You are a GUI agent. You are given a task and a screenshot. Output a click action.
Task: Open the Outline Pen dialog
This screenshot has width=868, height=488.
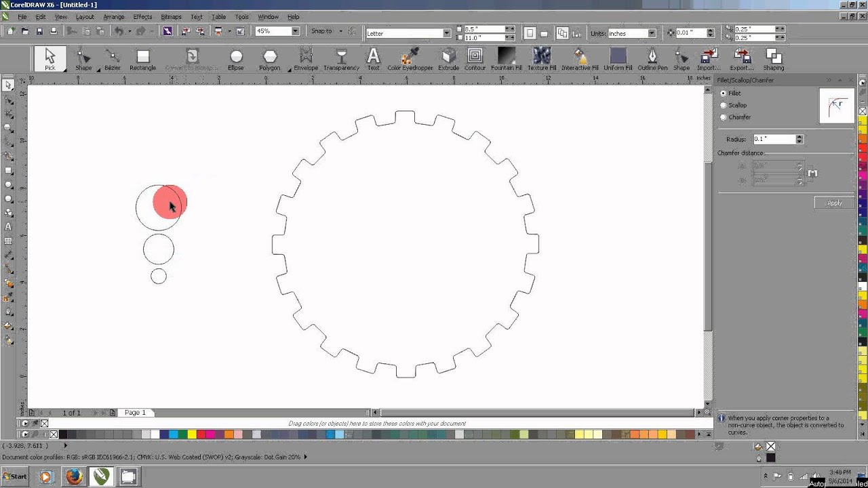(652, 59)
